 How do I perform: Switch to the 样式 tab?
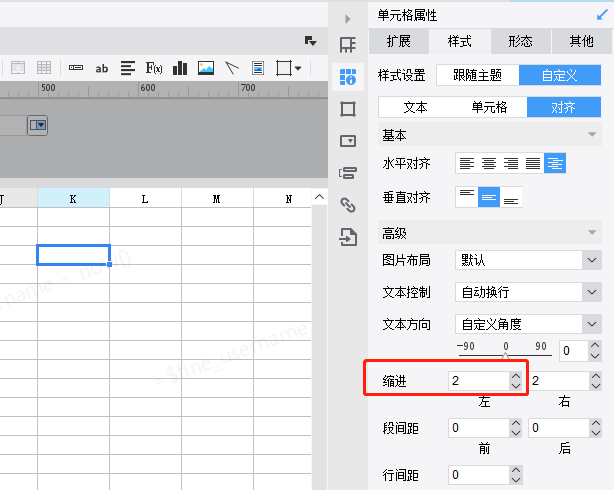460,41
